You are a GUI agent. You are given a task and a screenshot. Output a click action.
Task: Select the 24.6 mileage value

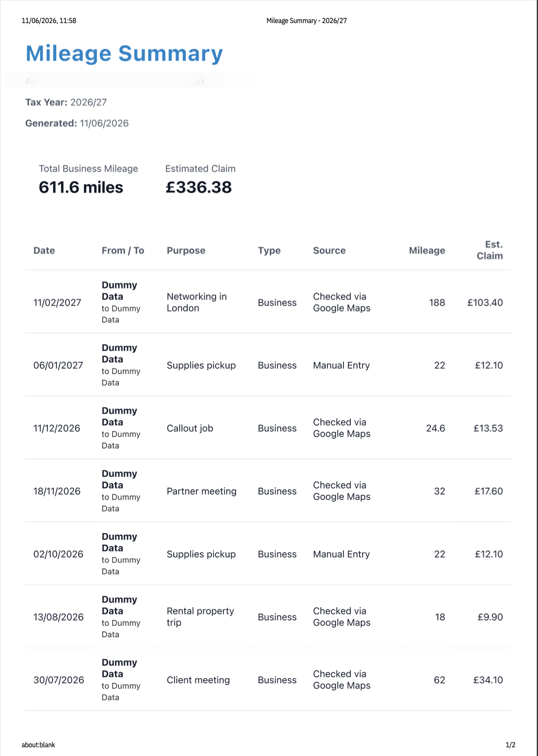pos(435,429)
